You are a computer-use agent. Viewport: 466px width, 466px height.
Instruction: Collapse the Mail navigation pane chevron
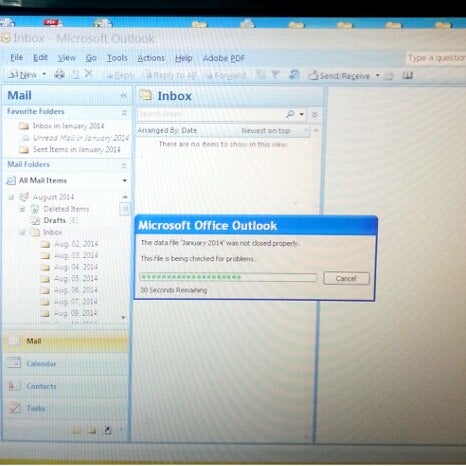tap(124, 95)
